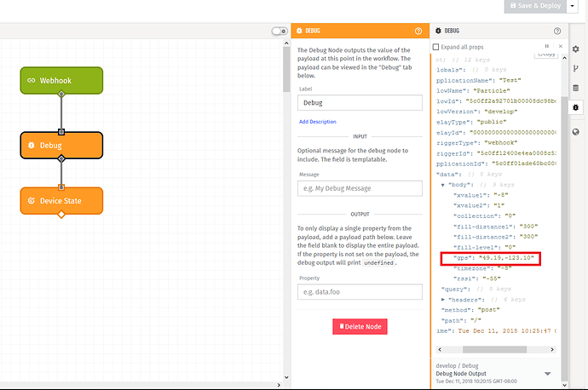Click the Save & Deploy button
The image size is (588, 390).
pyautogui.click(x=535, y=6)
